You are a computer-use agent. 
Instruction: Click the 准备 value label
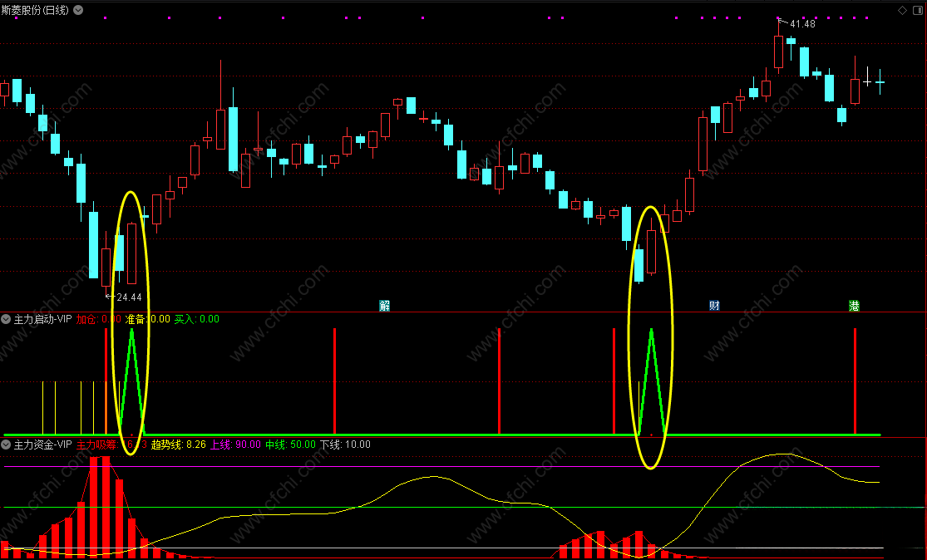[148, 319]
